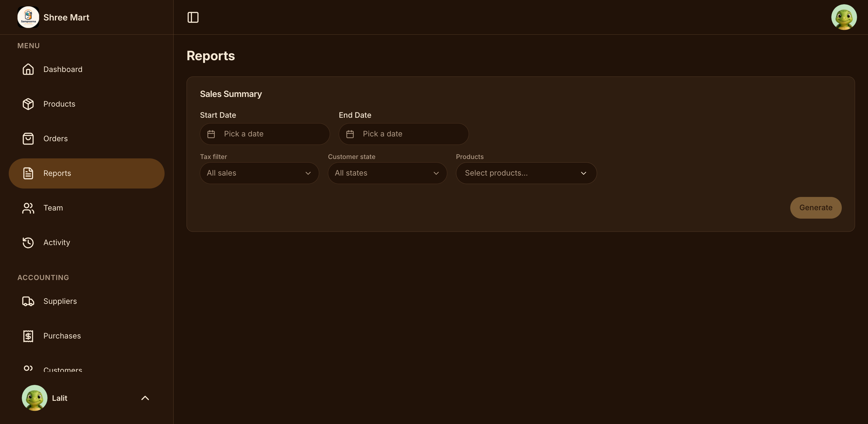Click the Reports document icon
This screenshot has height=424, width=868.
click(28, 173)
